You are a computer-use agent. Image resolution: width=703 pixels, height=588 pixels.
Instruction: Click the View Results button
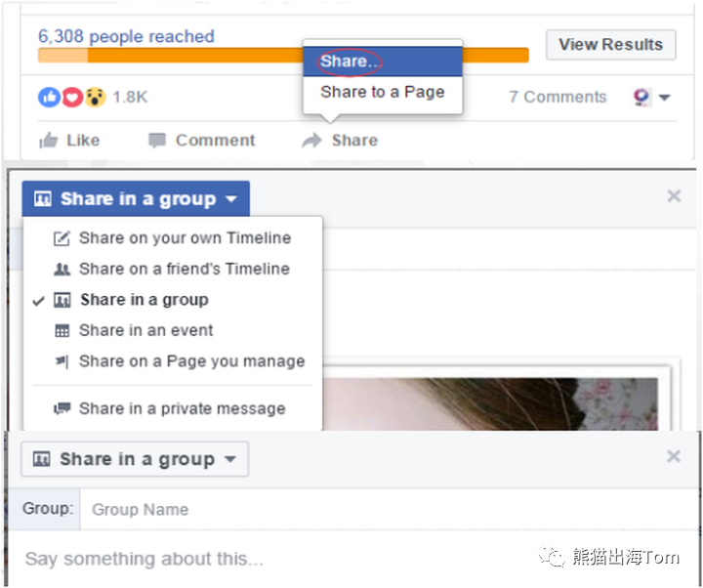point(610,44)
